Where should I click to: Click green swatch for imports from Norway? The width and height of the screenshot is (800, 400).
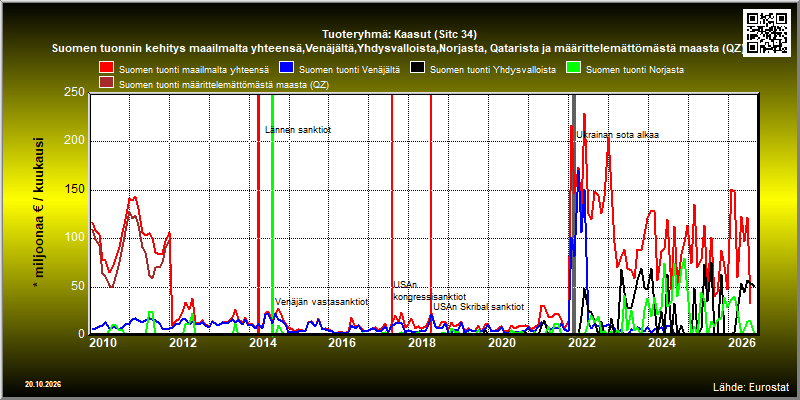(x=573, y=68)
